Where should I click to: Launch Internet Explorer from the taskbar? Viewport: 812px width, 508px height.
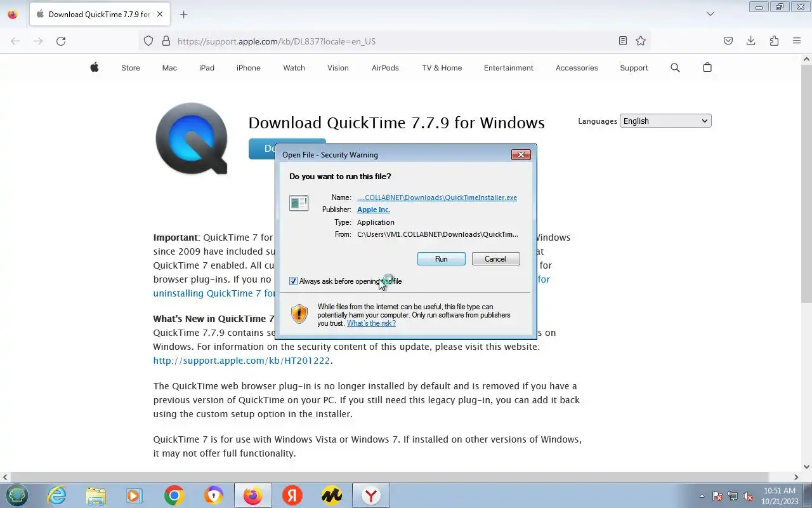click(57, 495)
